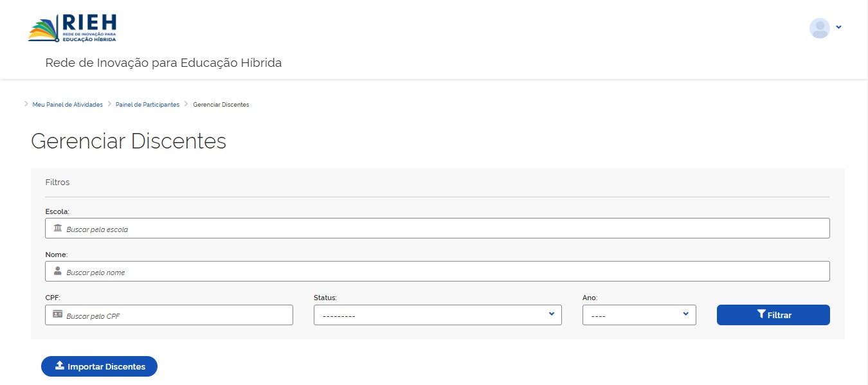This screenshot has height=385, width=868.
Task: Go to the Painel de Participantes breadcrumb
Action: click(x=147, y=105)
